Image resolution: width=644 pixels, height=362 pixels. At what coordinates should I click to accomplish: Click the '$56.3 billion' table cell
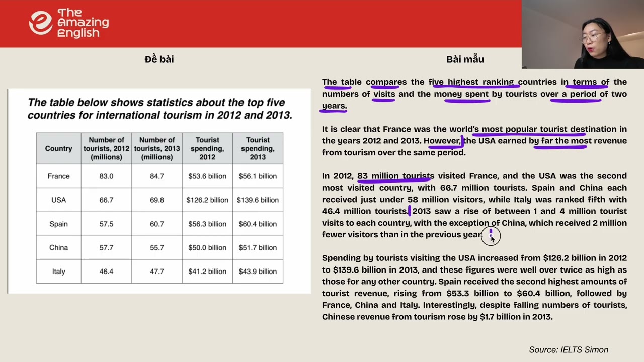(x=207, y=224)
